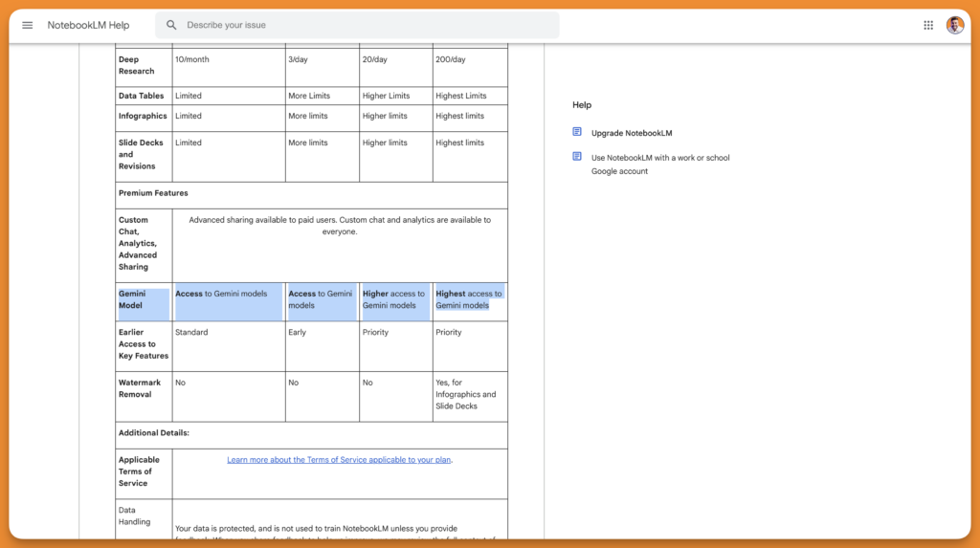Open the Upgrade NotebookLM help link
This screenshot has height=548, width=980.
pos(632,133)
